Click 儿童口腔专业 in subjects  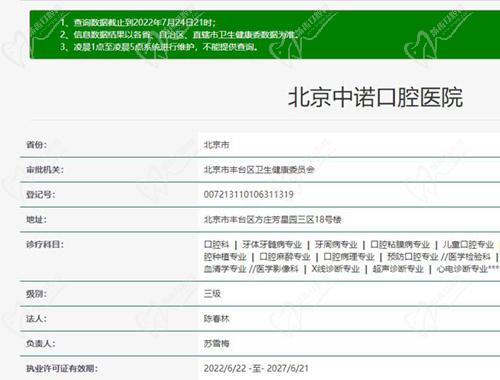coord(468,245)
